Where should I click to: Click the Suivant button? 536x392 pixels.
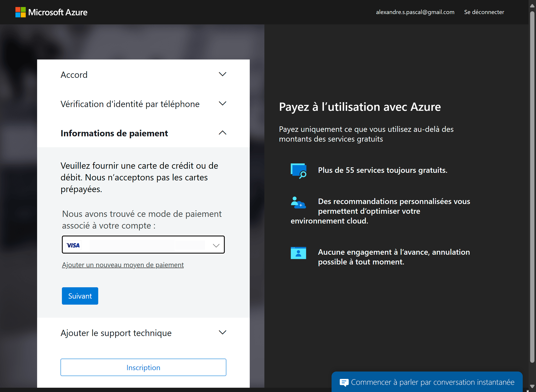click(80, 296)
